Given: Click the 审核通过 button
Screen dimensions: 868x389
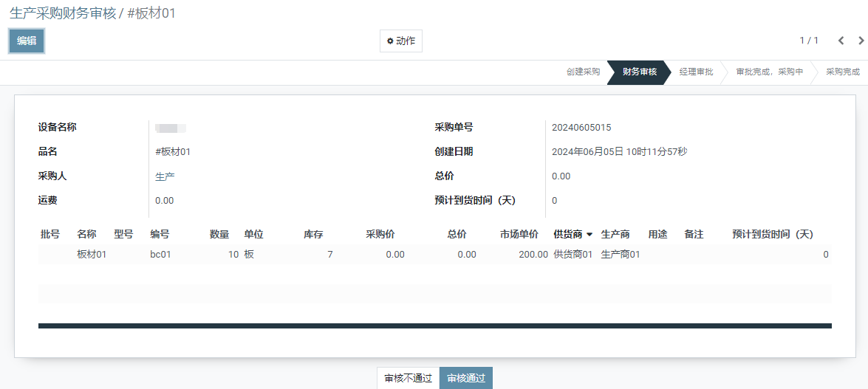Looking at the screenshot, I should click(465, 378).
